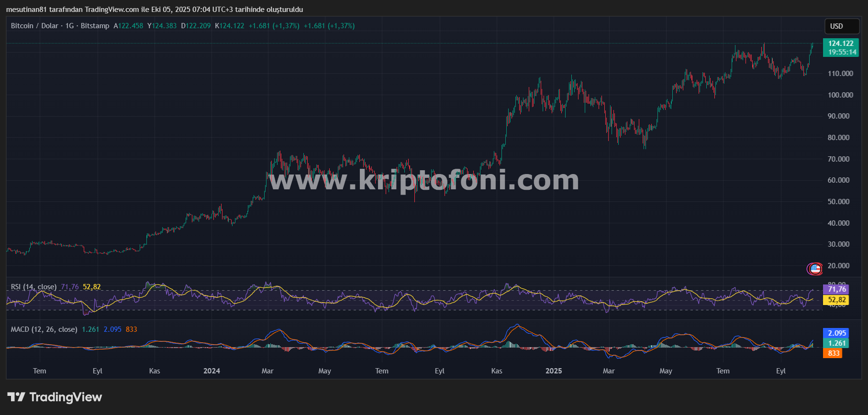The height and width of the screenshot is (415, 868).
Task: Click the 100.000 level on price axis
Action: pyautogui.click(x=840, y=95)
